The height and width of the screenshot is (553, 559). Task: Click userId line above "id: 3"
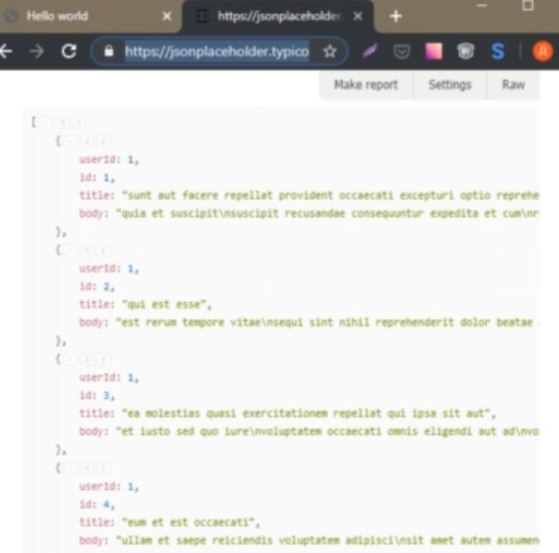click(x=109, y=377)
